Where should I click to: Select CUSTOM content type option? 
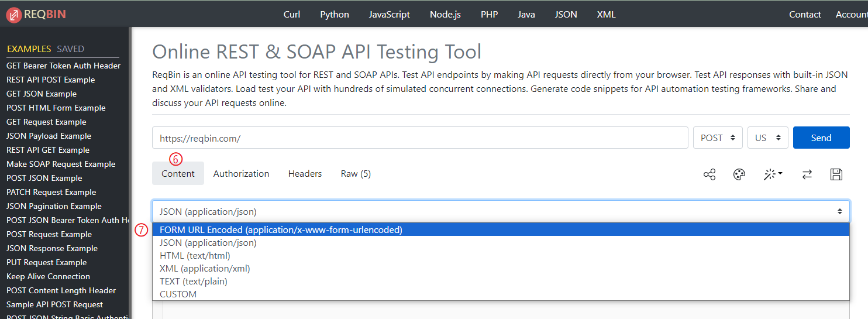pos(501,294)
